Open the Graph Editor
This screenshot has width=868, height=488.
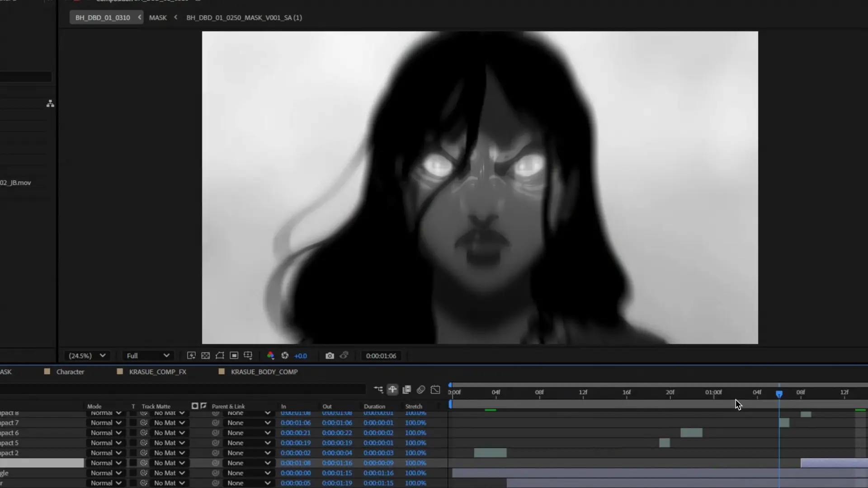coord(435,389)
